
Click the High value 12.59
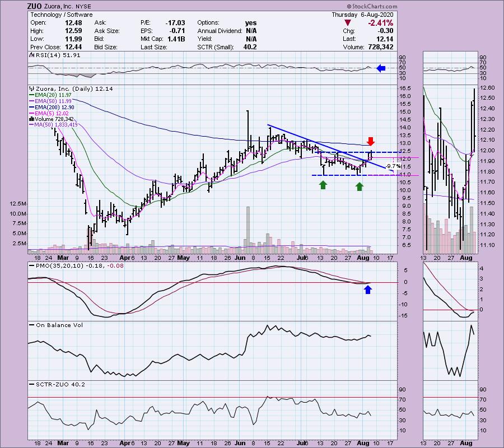(73, 31)
